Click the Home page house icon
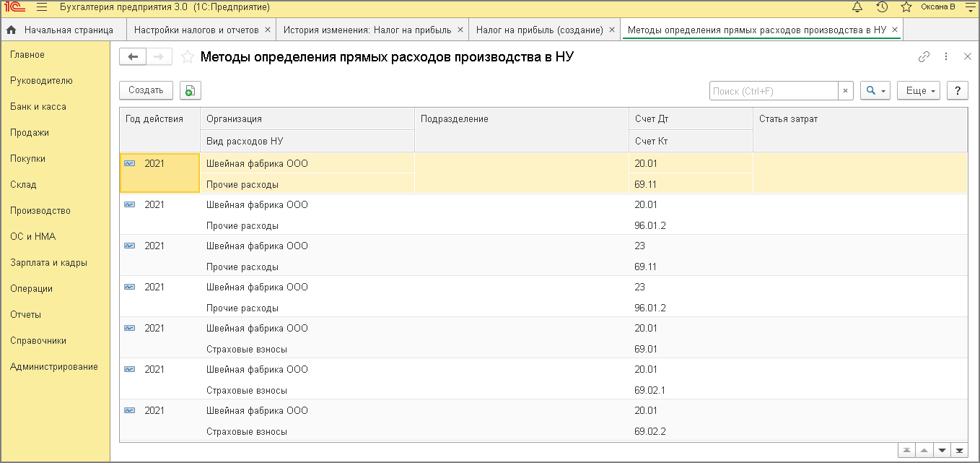This screenshot has height=463, width=980. tap(12, 30)
